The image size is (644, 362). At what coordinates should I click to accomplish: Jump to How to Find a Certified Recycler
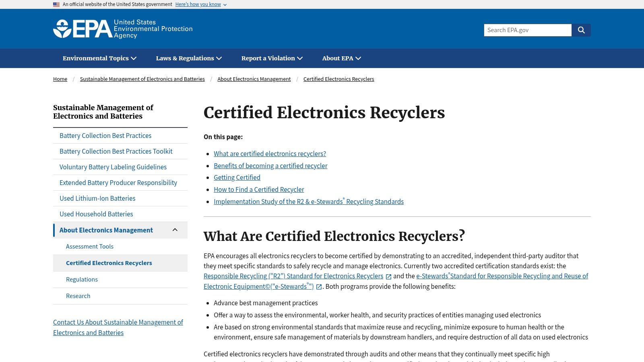click(259, 189)
